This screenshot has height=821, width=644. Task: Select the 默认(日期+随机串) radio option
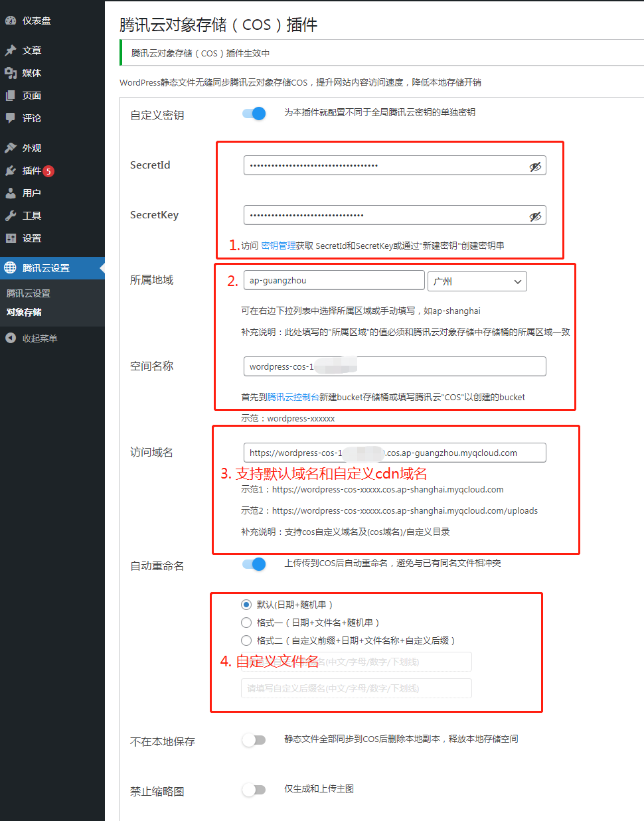[246, 605]
